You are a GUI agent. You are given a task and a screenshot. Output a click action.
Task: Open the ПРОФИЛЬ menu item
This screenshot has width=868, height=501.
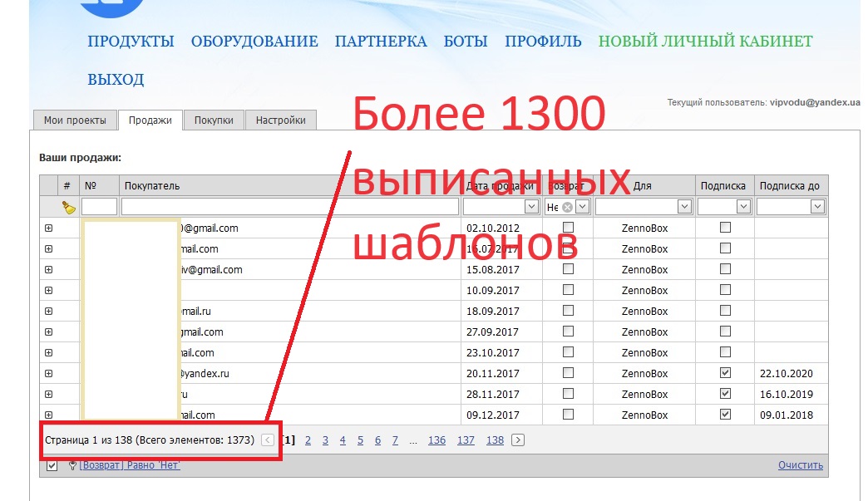[543, 42]
